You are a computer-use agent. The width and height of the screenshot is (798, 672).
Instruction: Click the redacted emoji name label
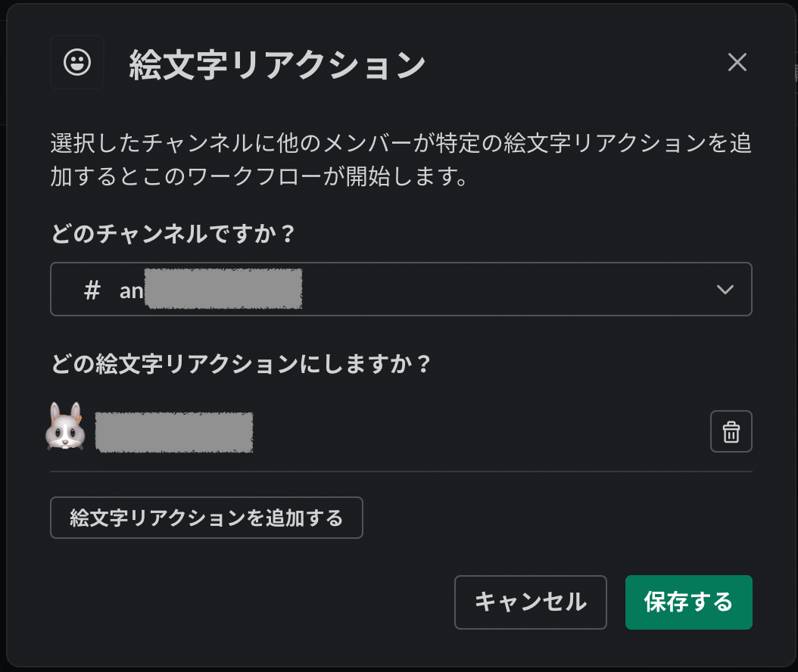tap(174, 431)
